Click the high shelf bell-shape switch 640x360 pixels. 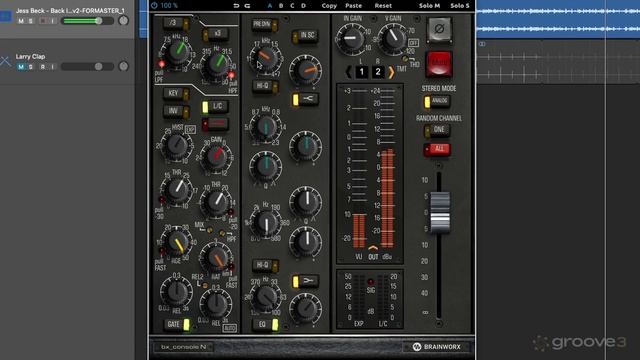[305, 99]
